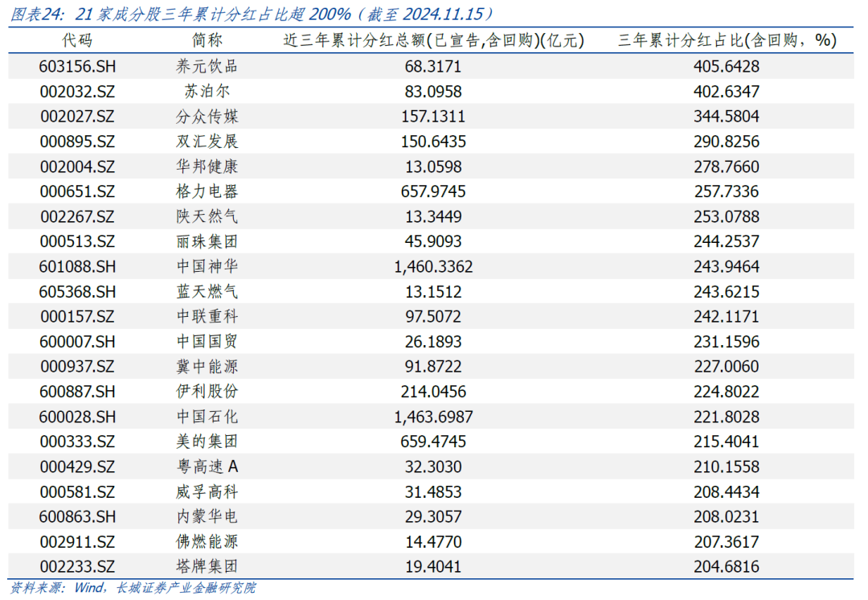Image resolution: width=868 pixels, height=600 pixels.
Task: Click the table title '图表24: 21家成分股三年累计分红占比超200%'
Action: (252, 14)
